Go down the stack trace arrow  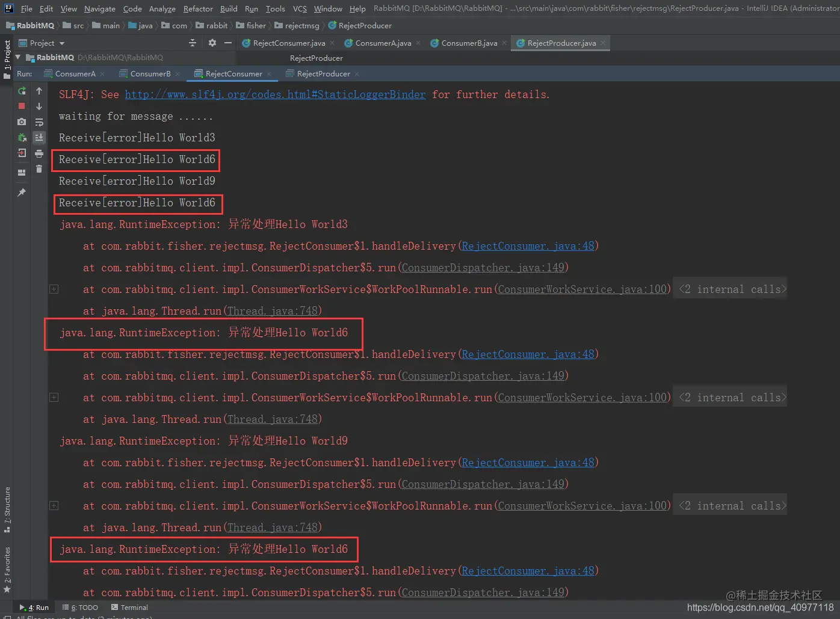click(39, 106)
